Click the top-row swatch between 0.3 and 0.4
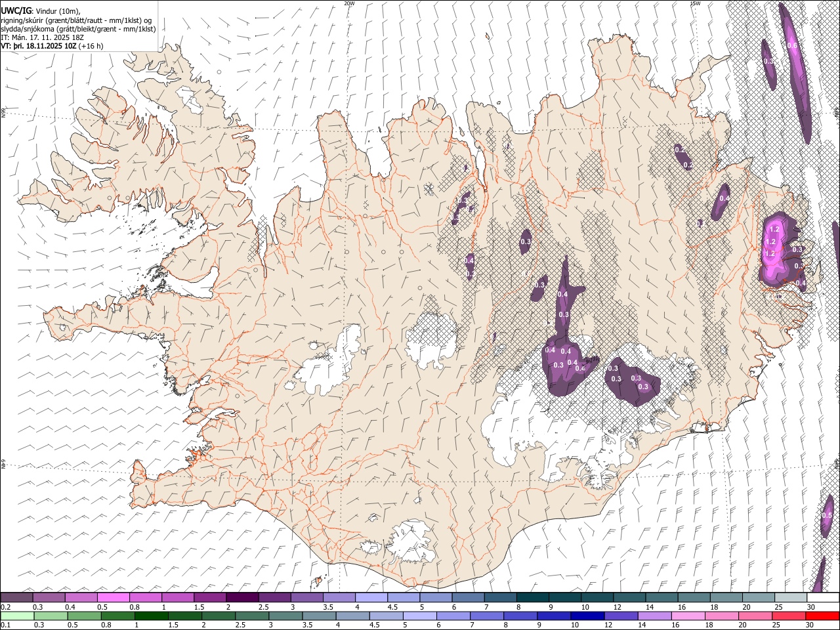The width and height of the screenshot is (840, 630). 49,597
